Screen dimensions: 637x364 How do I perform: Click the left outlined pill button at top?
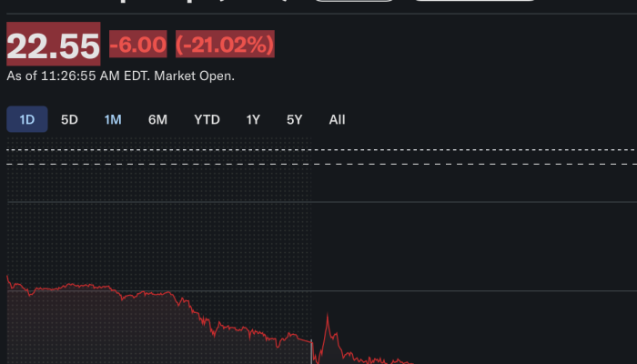[355, 2]
